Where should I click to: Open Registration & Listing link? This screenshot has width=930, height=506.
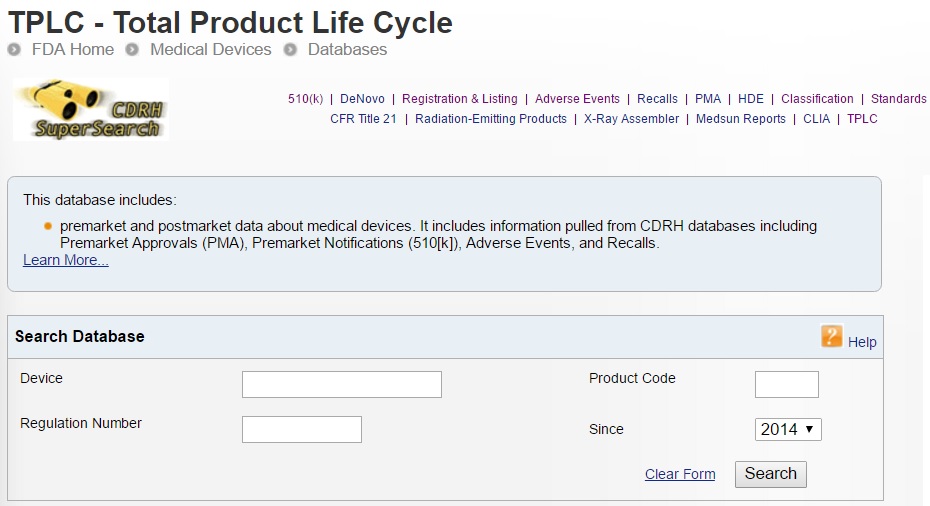(x=460, y=99)
